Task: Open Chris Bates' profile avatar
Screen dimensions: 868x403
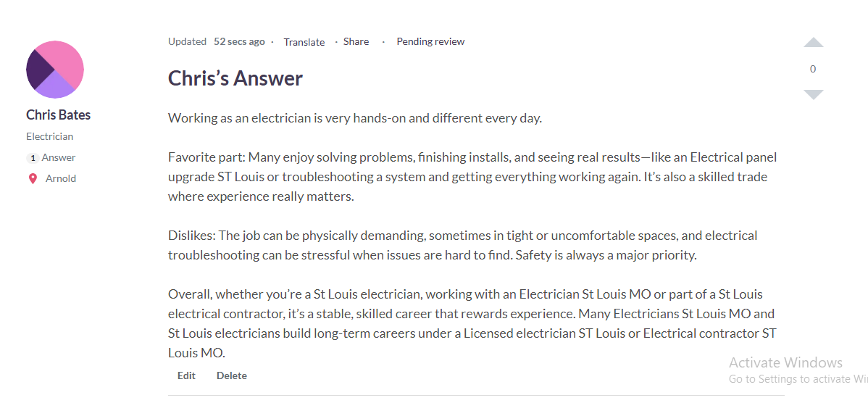Action: click(x=55, y=69)
